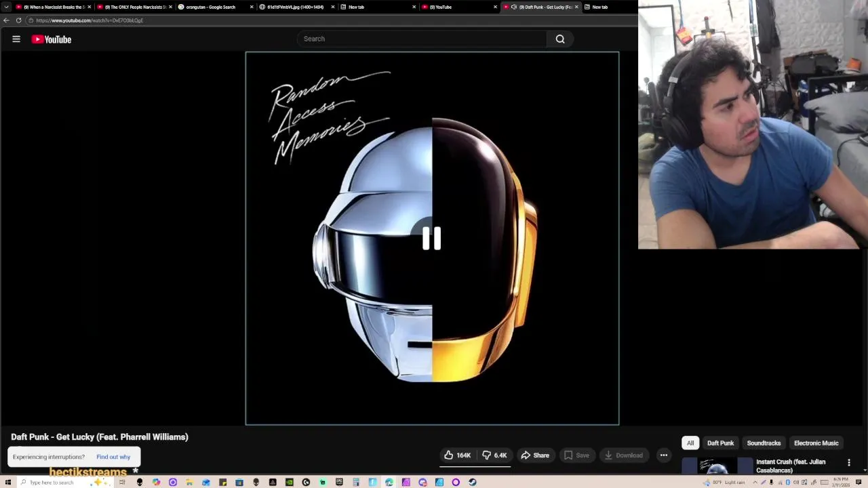
Task: Show hidden system tray icons
Action: pos(755,482)
